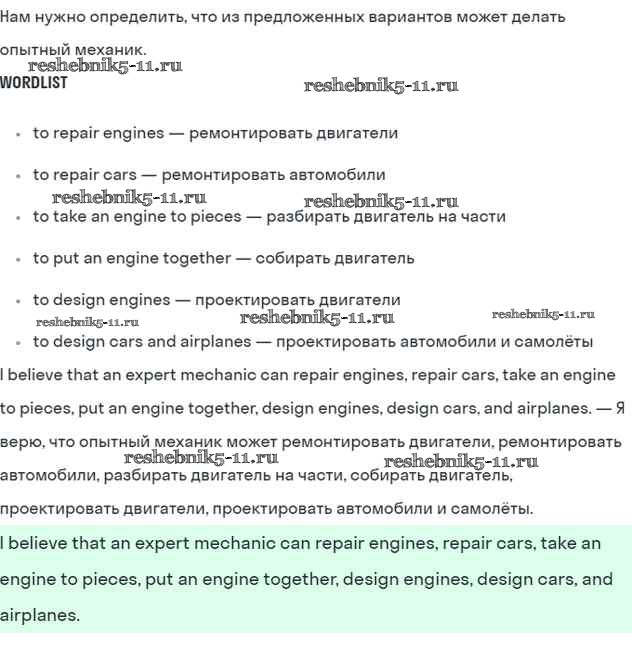The height and width of the screenshot is (666, 632).
Task: Click the reshebnik5-11.ru watermark beside WORDLIST
Action: tap(381, 86)
